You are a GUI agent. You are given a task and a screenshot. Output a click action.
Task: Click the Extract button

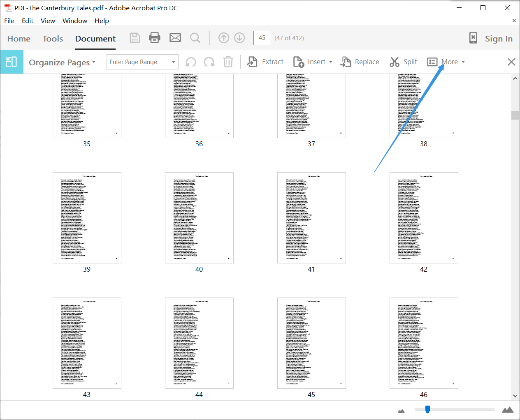tap(265, 62)
